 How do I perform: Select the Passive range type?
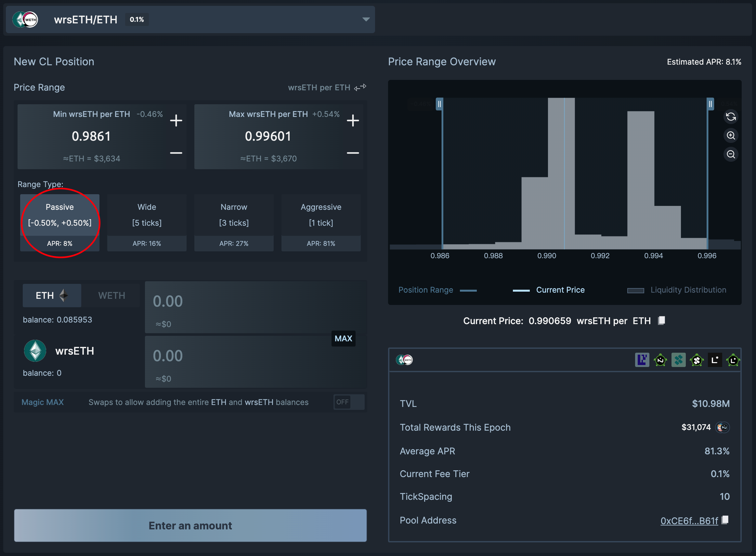[x=59, y=223]
